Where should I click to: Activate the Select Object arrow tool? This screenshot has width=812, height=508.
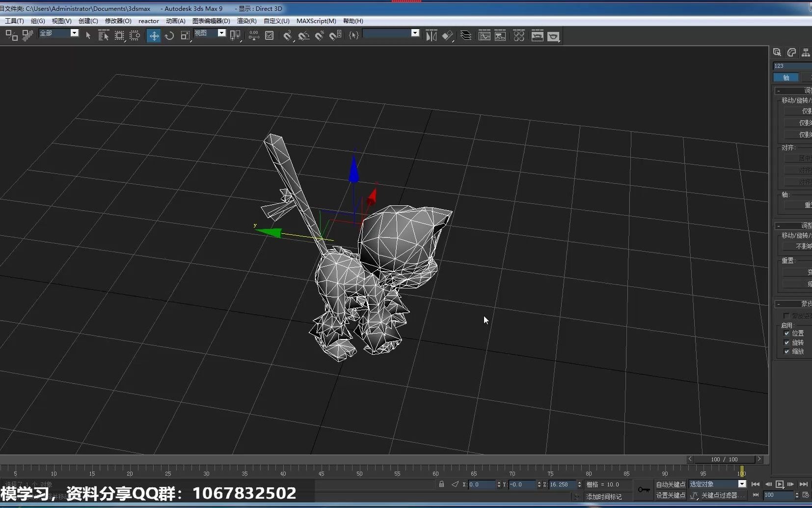click(88, 35)
